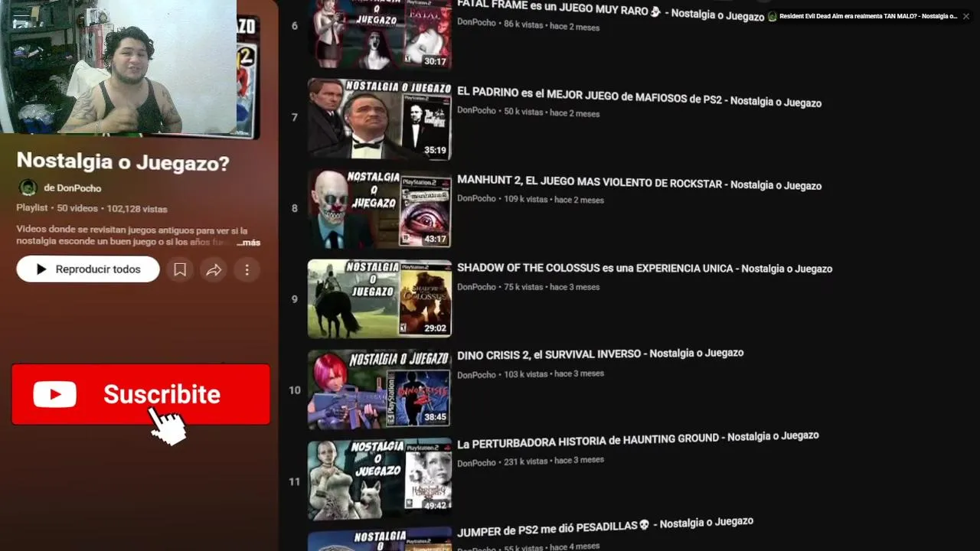Click the Resident Evil Dead Aim popup title
980x551 pixels.
tap(868, 16)
